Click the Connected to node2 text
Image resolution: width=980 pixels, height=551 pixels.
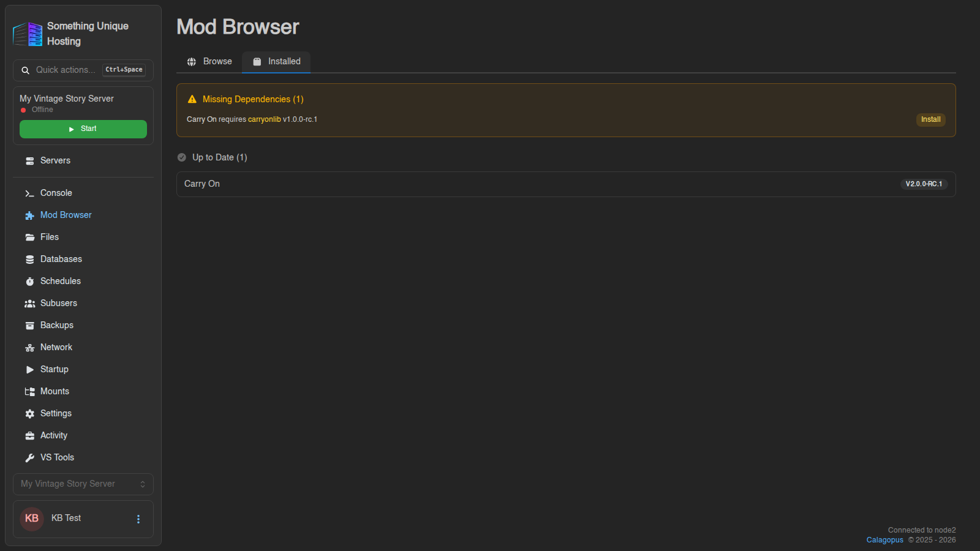pyautogui.click(x=922, y=530)
